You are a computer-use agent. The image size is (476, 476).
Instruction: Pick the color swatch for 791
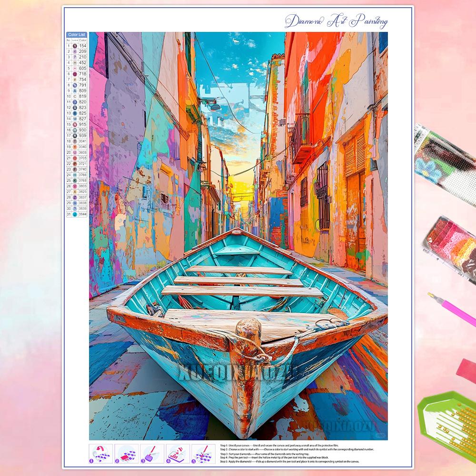pos(75,85)
